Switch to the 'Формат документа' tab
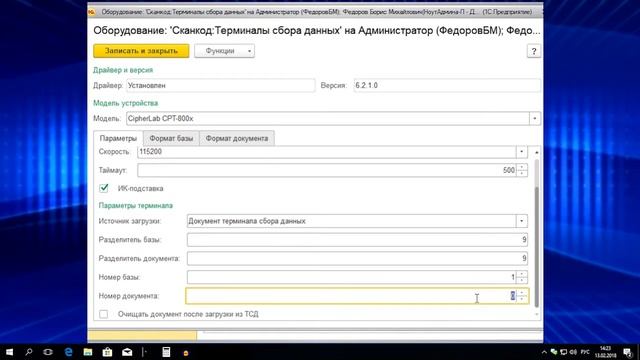640x360 pixels. (237, 138)
